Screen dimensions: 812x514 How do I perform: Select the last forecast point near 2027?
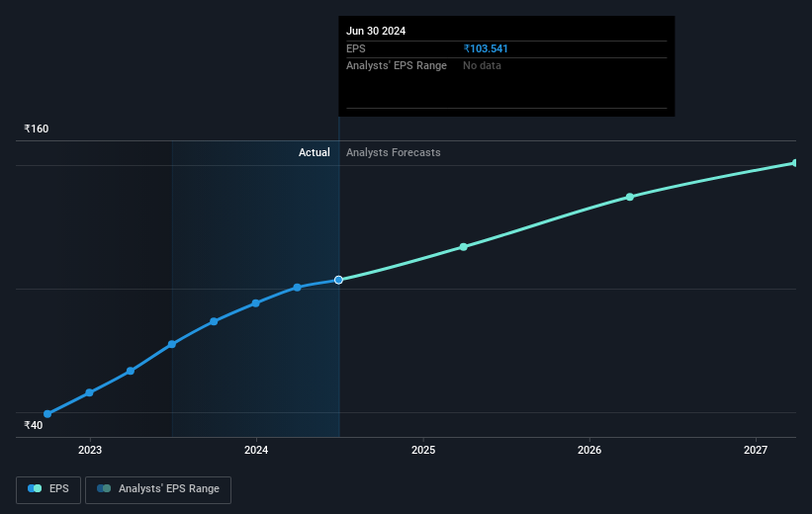point(795,163)
